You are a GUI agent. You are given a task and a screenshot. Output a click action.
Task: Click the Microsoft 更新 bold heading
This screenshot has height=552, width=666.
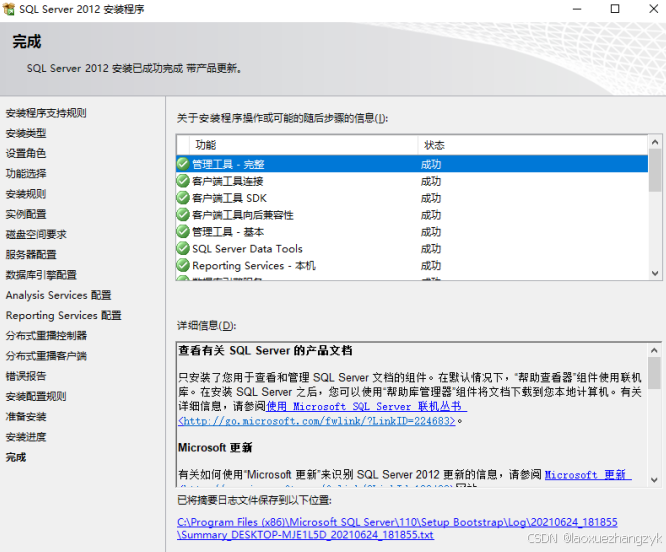coord(215,448)
